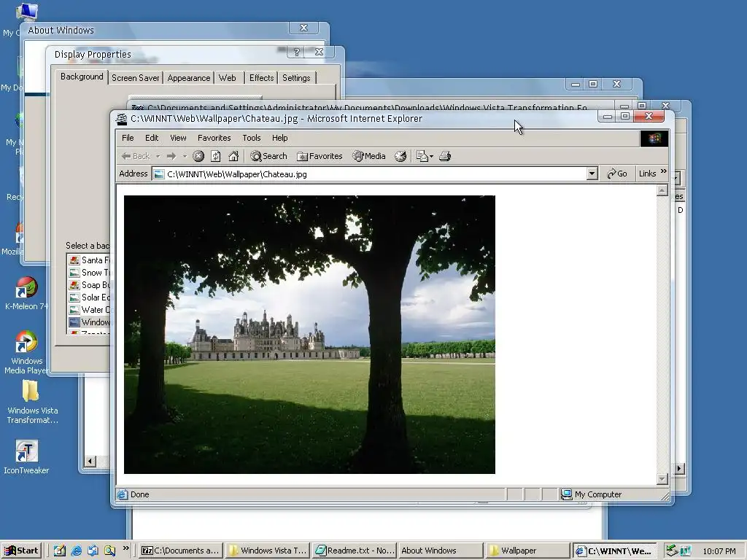The width and height of the screenshot is (747, 560).
Task: Switch to Windows Vista T... taskbar button
Action: point(267,551)
